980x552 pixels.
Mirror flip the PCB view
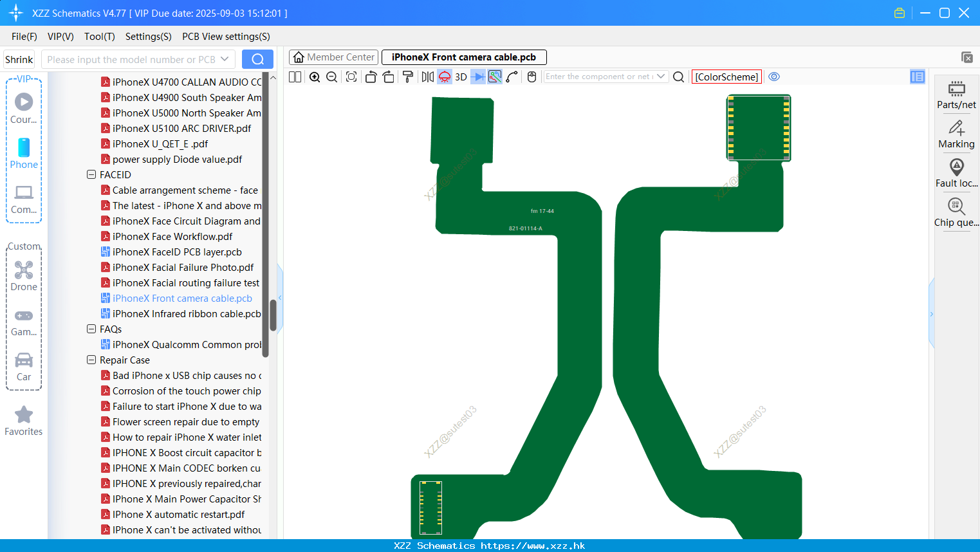click(x=428, y=77)
